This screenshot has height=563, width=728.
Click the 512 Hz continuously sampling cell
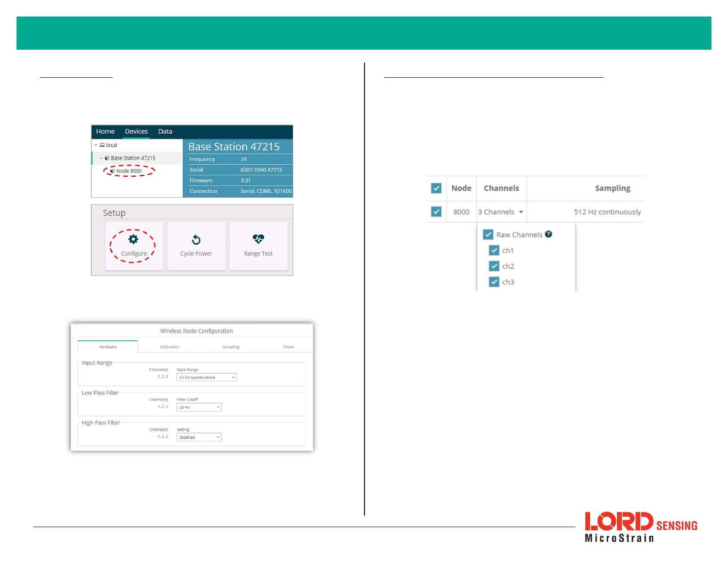point(607,212)
